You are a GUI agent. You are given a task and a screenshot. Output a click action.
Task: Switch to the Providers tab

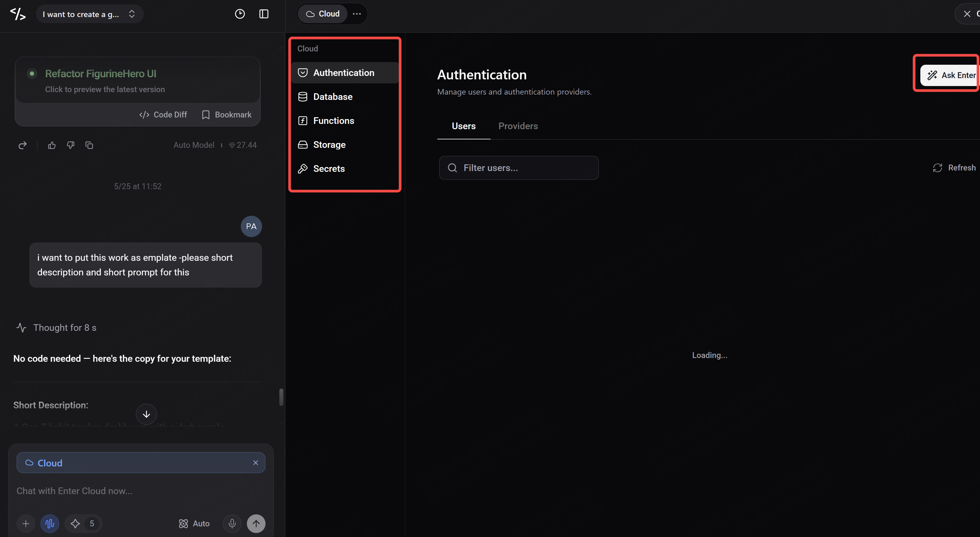[x=518, y=126]
